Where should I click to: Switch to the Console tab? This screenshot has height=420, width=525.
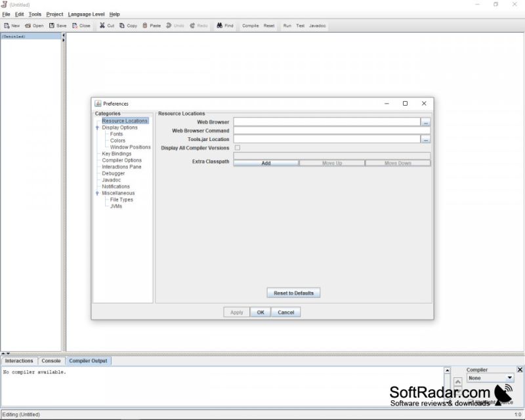tap(51, 360)
